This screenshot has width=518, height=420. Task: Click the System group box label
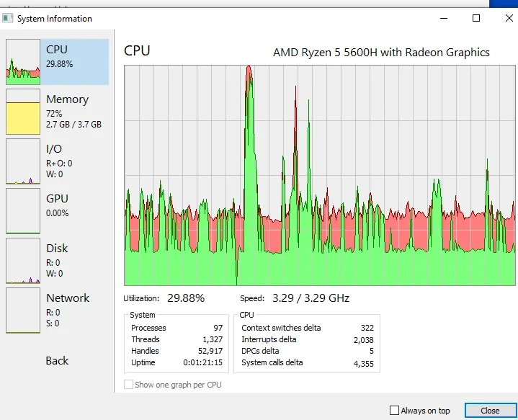click(143, 315)
